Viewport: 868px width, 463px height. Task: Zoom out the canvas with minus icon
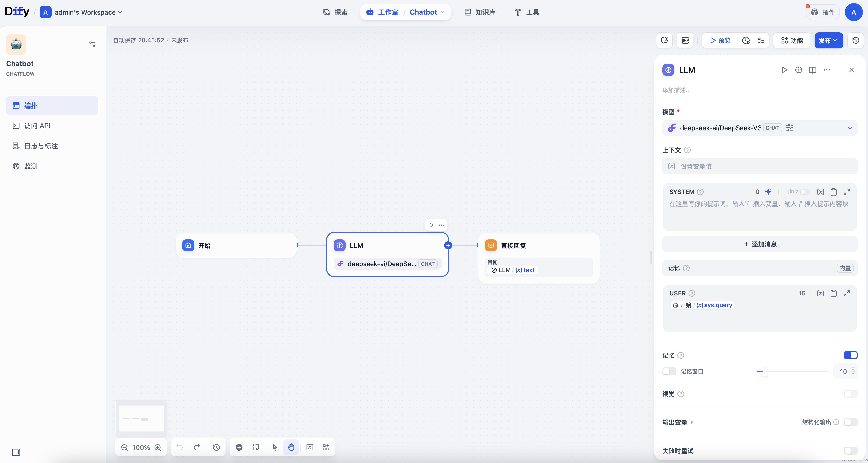point(124,447)
